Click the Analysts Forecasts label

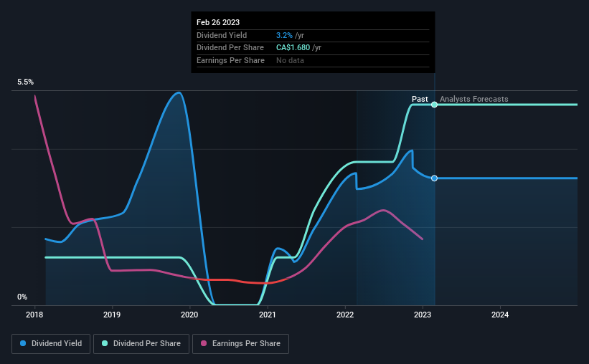pyautogui.click(x=474, y=99)
